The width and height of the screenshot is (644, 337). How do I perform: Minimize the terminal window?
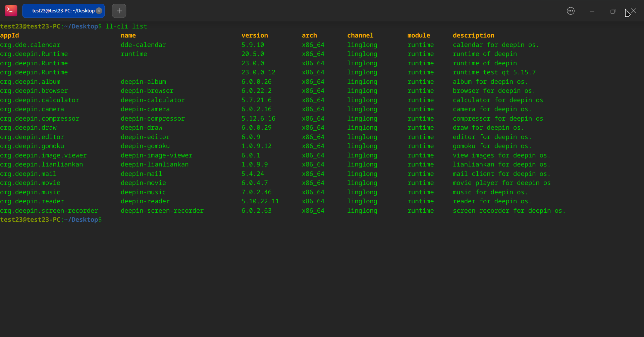[592, 11]
